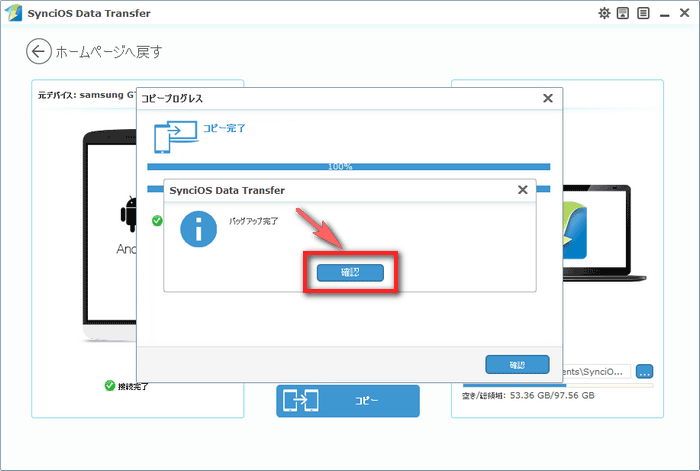The height and width of the screenshot is (471, 700).
Task: Click the green check in copy progress list
Action: pyautogui.click(x=157, y=221)
